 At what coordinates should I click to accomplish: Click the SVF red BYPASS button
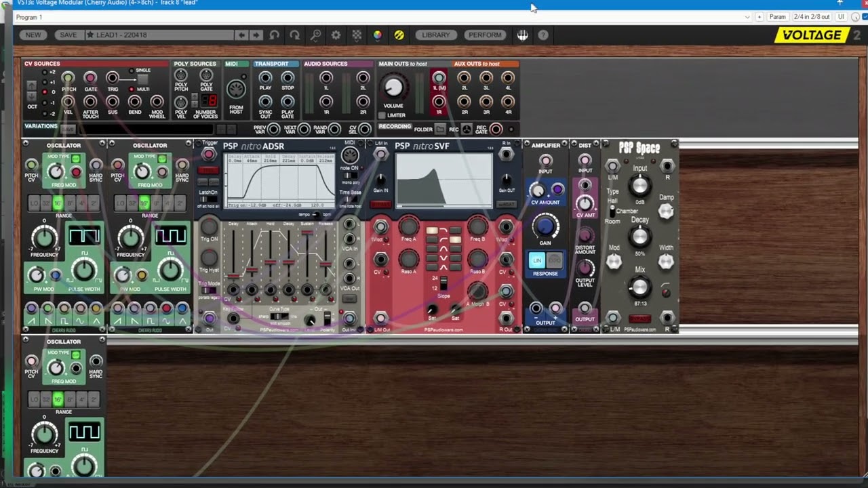point(380,205)
